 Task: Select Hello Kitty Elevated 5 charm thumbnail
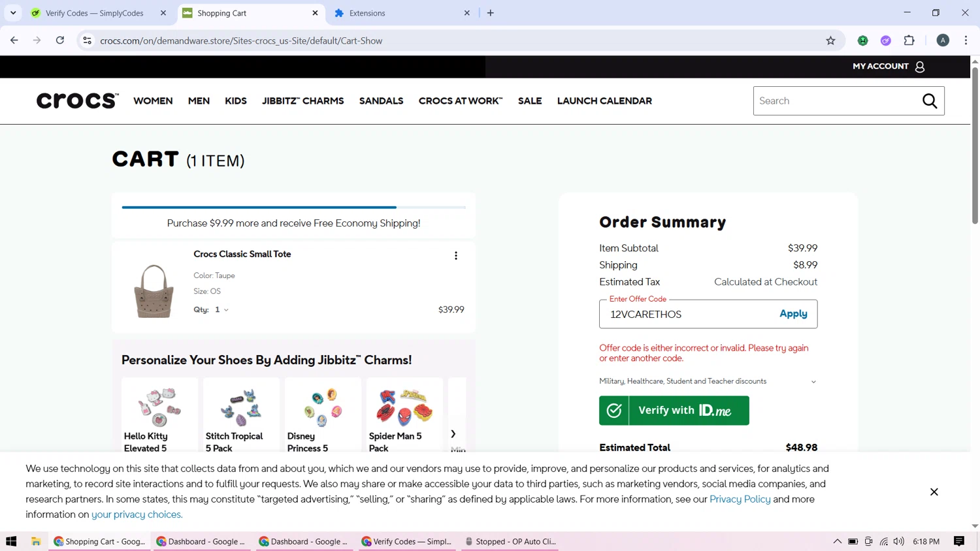[159, 406]
